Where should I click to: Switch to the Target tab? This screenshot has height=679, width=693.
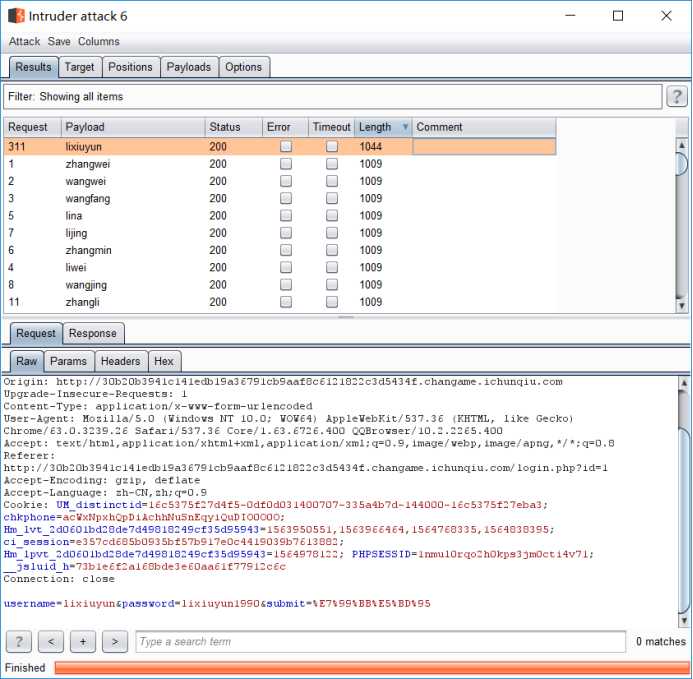tap(80, 67)
